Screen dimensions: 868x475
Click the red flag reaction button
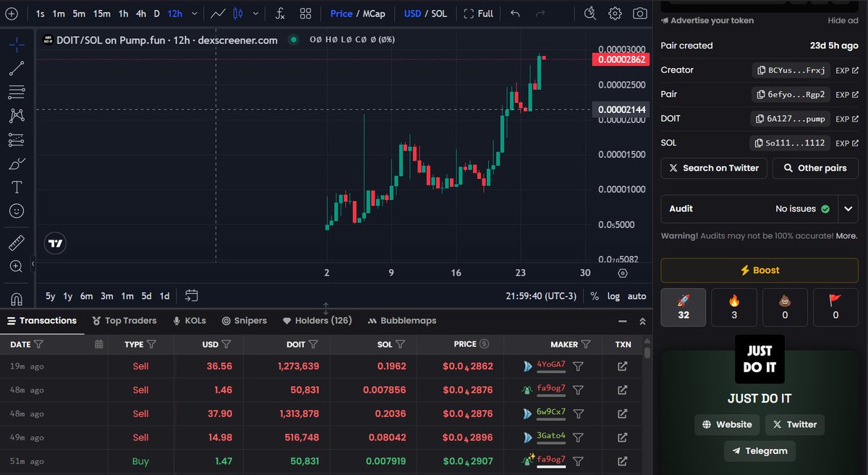[x=835, y=307]
